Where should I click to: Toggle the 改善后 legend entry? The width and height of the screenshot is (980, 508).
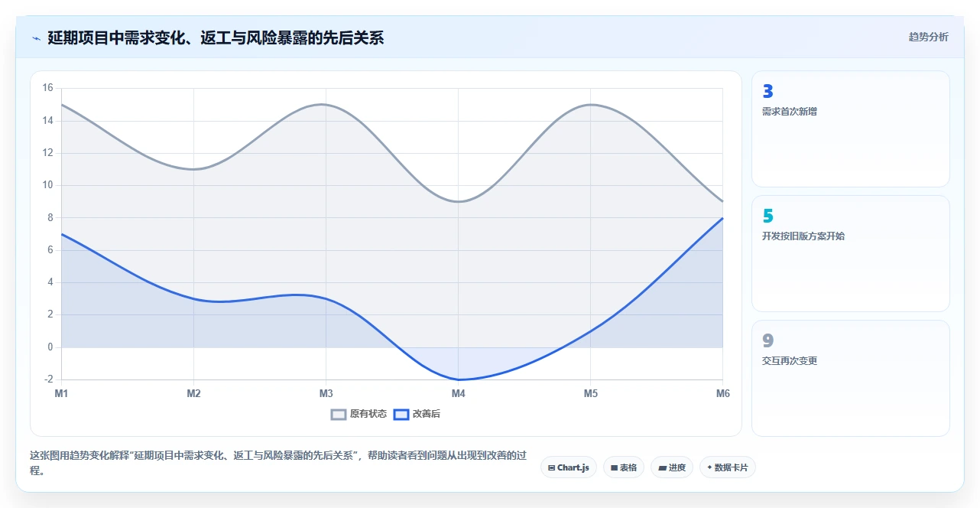point(417,414)
